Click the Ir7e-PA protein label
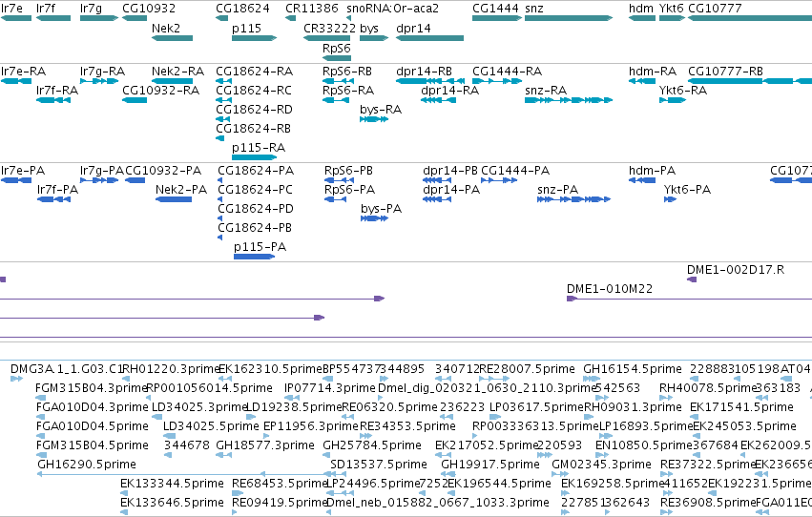812x517 pixels. [23, 171]
